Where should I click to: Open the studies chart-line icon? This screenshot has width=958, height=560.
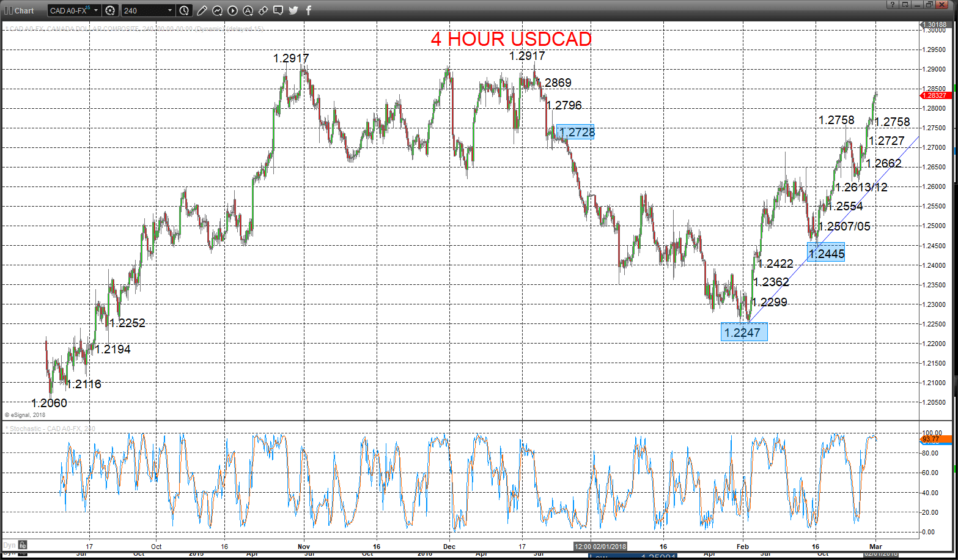[218, 10]
